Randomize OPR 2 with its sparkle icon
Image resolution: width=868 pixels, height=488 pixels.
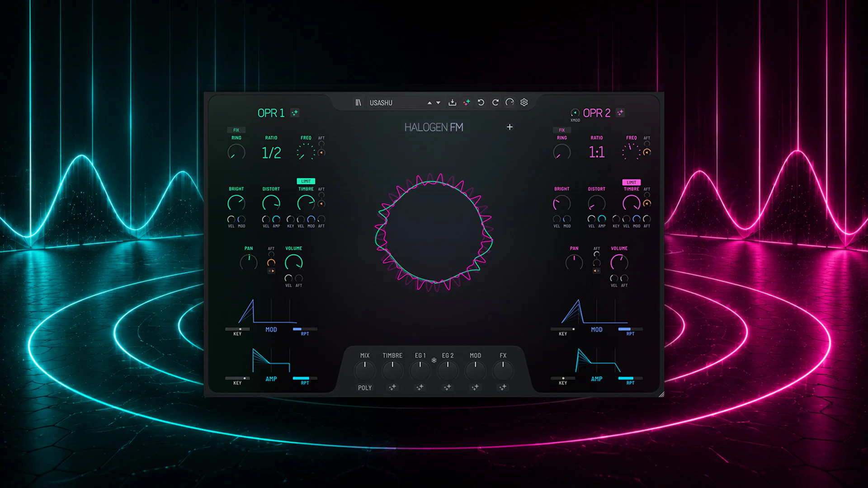pyautogui.click(x=620, y=113)
